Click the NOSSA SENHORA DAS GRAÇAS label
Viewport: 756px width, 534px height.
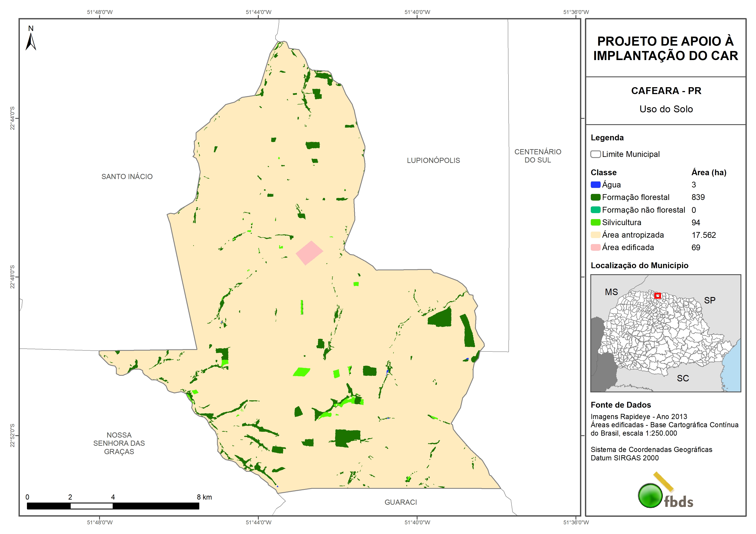(x=119, y=443)
